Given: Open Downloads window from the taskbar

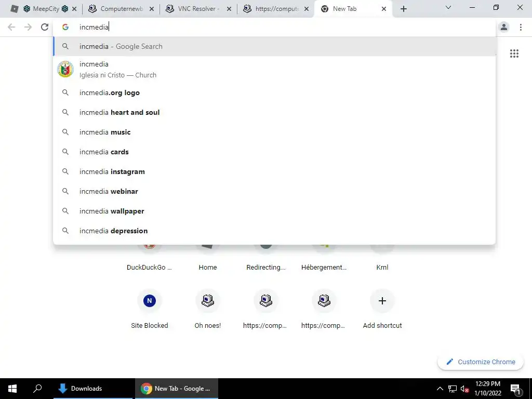Looking at the screenshot, I should 92,389.
